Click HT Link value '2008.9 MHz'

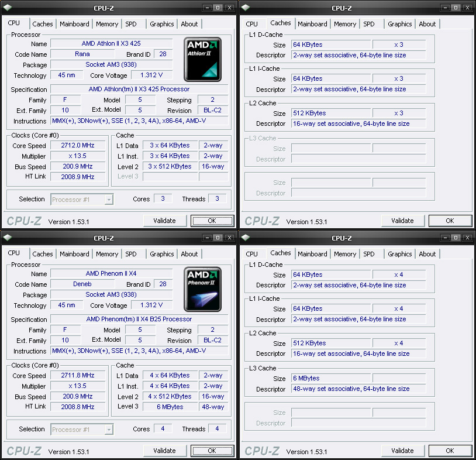pyautogui.click(x=78, y=177)
